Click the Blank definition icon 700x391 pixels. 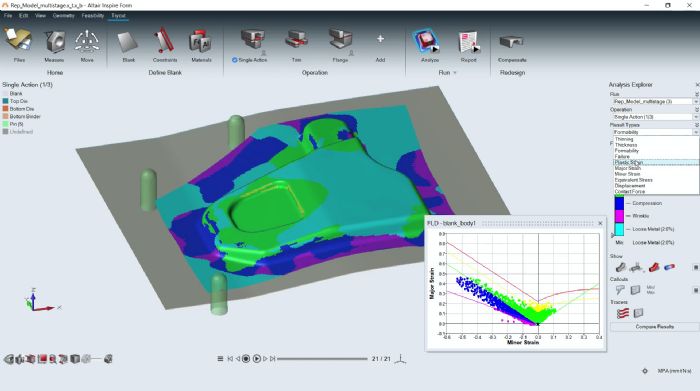coord(129,42)
